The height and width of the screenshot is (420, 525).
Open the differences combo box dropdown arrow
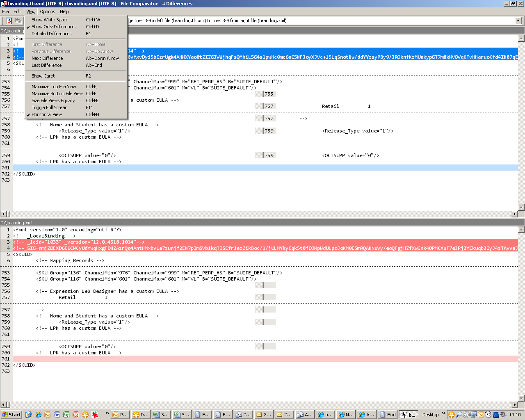[518, 21]
